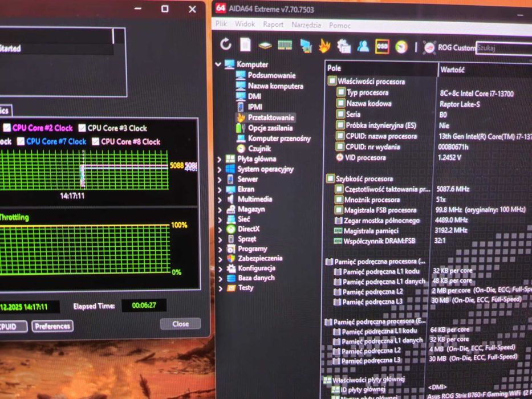
Task: Open the IPMI tree entry
Action: (x=255, y=107)
